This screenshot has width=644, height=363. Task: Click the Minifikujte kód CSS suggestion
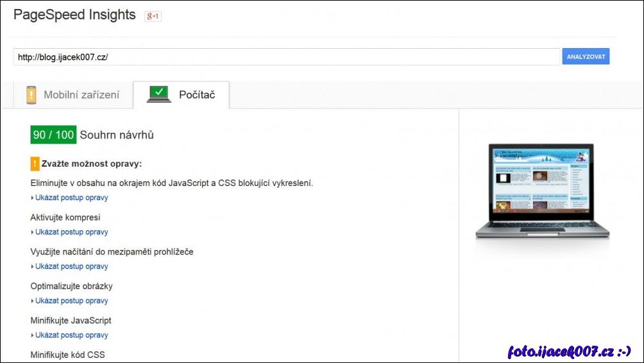click(67, 355)
